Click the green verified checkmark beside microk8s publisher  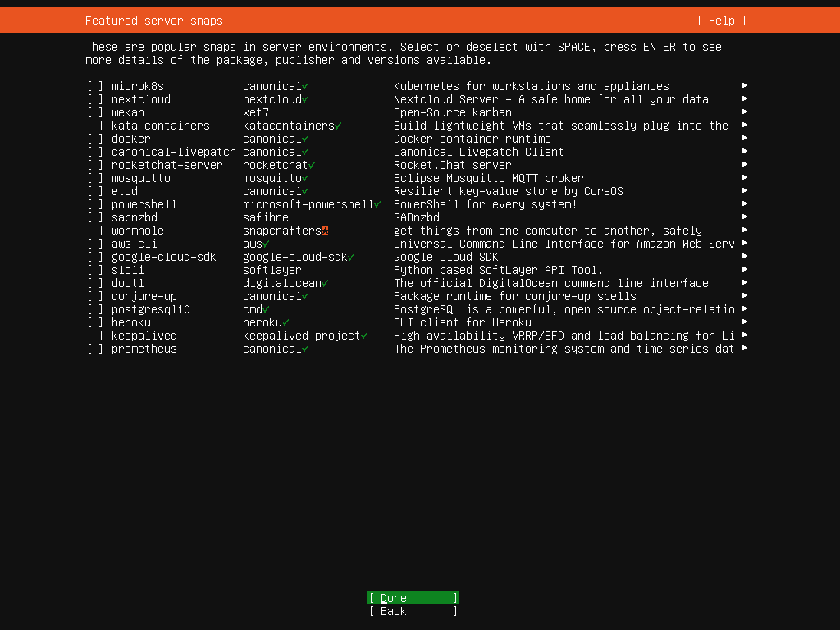click(x=305, y=86)
